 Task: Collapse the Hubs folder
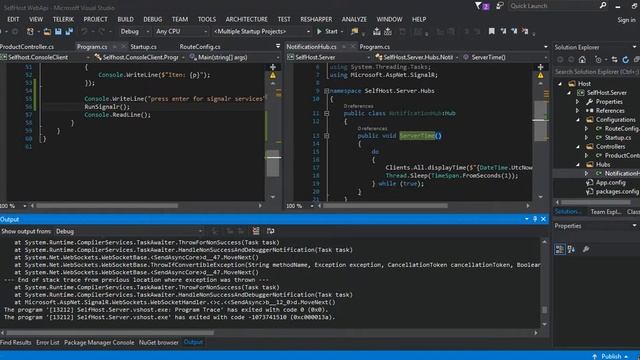point(578,164)
